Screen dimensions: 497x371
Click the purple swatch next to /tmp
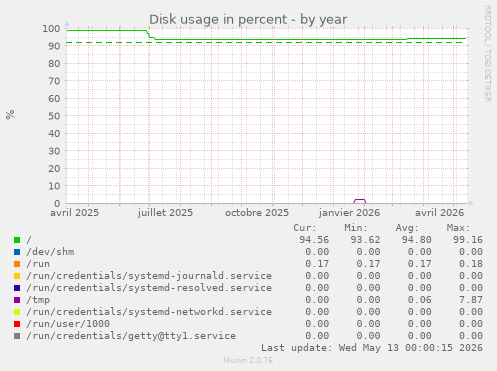pos(17,300)
